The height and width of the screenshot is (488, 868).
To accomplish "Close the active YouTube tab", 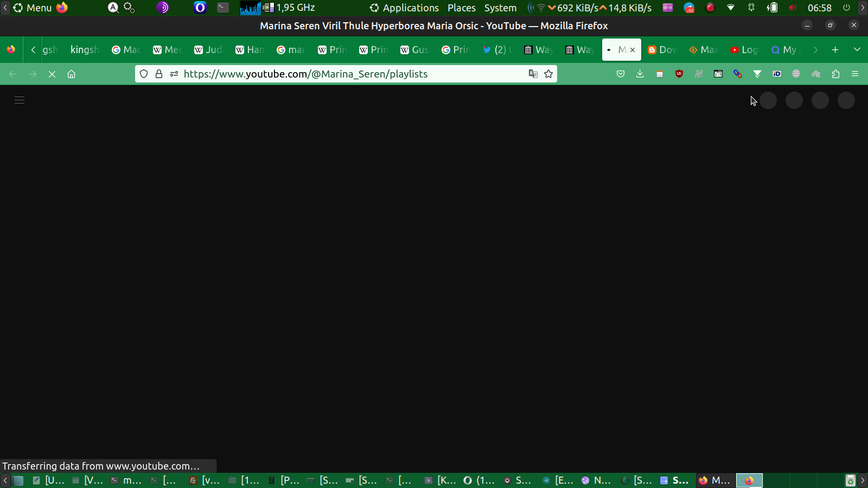I will pyautogui.click(x=633, y=49).
